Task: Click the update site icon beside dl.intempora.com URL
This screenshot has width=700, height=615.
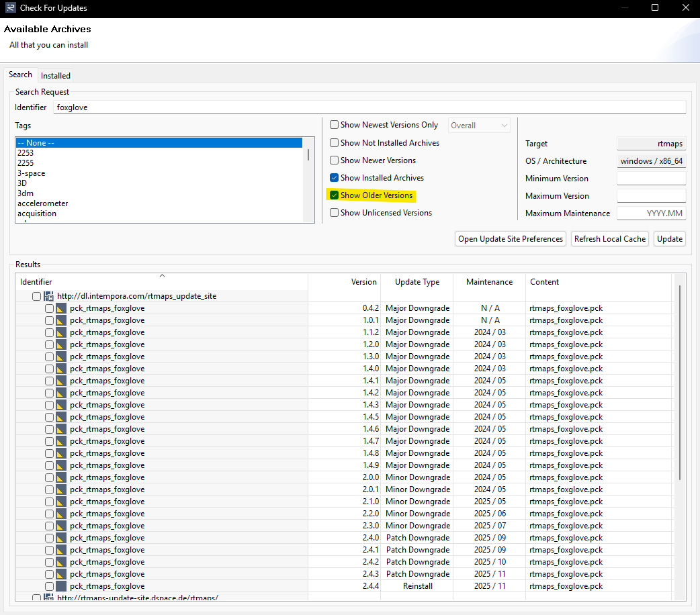Action: (x=48, y=296)
